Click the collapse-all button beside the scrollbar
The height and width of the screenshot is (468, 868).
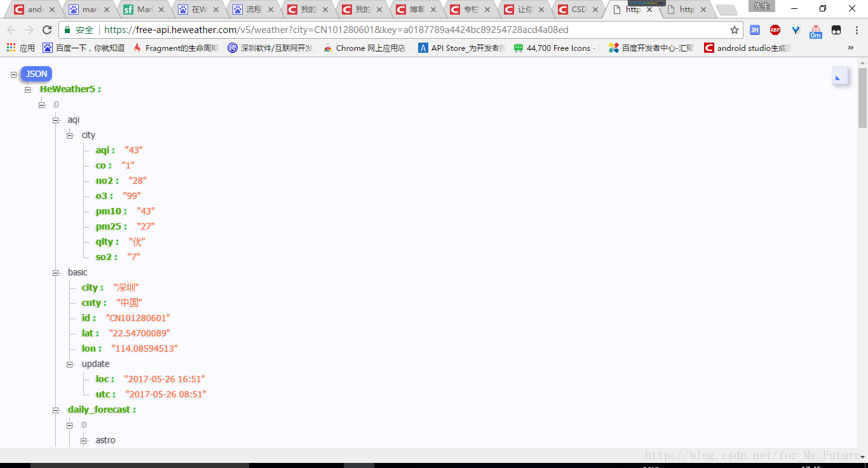pyautogui.click(x=839, y=76)
